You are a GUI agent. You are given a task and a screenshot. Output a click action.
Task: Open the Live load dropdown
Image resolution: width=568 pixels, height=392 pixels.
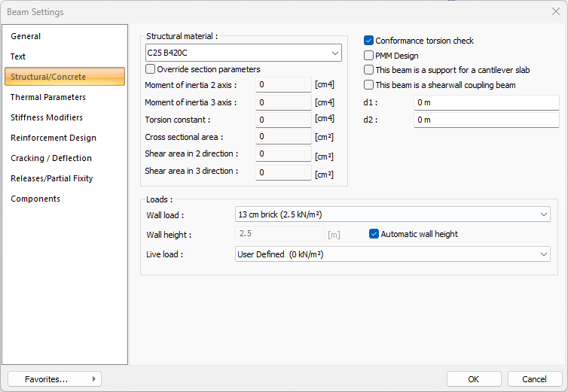tap(543, 254)
